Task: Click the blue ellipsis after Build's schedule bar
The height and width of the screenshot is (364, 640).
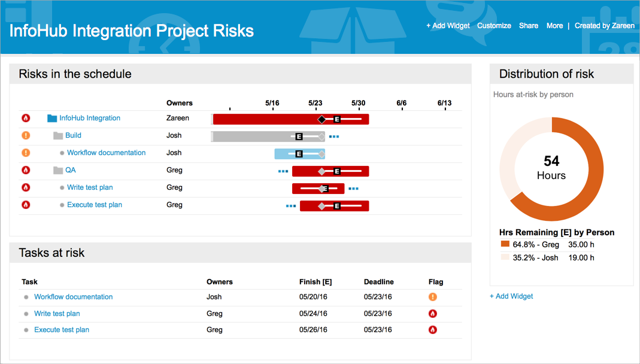Action: pos(334,136)
